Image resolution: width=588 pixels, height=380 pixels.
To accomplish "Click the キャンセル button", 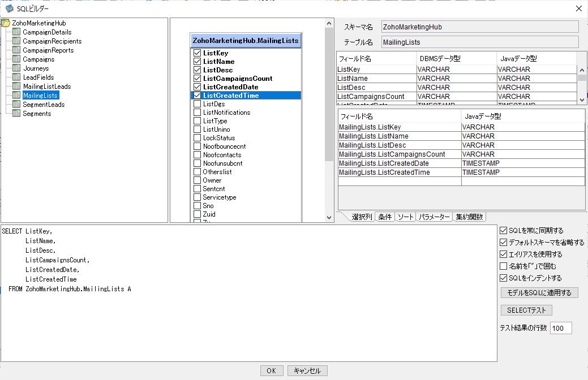I will point(307,370).
